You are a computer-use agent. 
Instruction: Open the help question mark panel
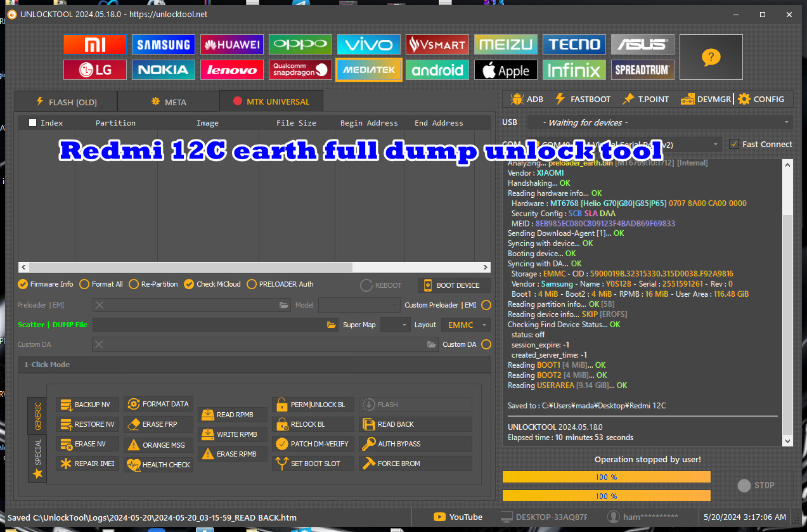point(711,57)
